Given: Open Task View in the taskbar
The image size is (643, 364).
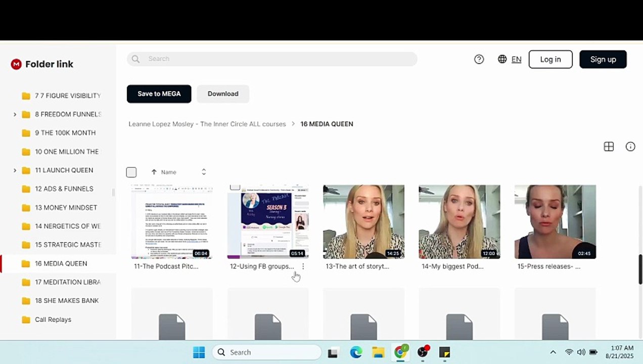Looking at the screenshot, I should pyautogui.click(x=333, y=352).
